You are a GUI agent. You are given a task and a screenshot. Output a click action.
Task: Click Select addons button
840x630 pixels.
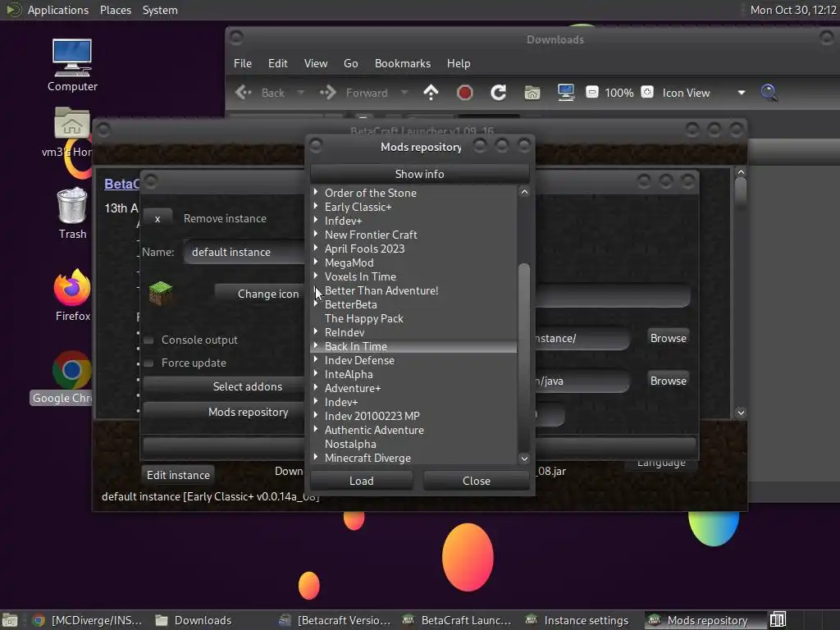[x=224, y=386]
